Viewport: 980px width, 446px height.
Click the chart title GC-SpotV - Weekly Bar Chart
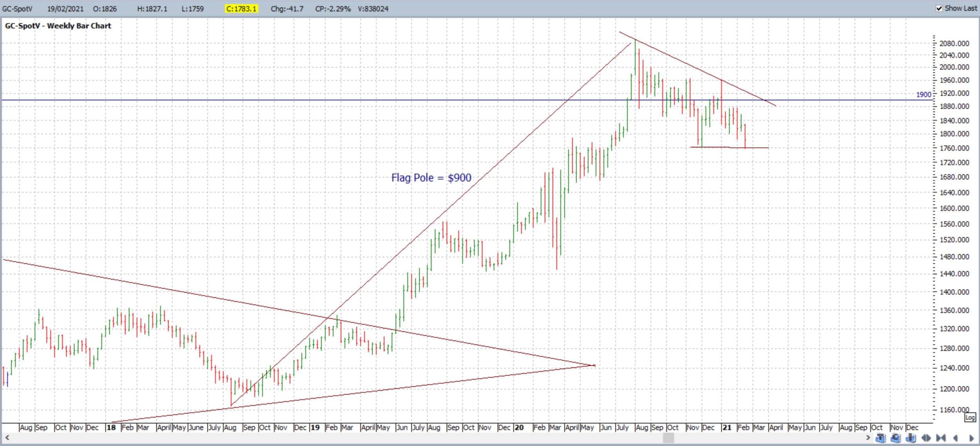coord(58,26)
